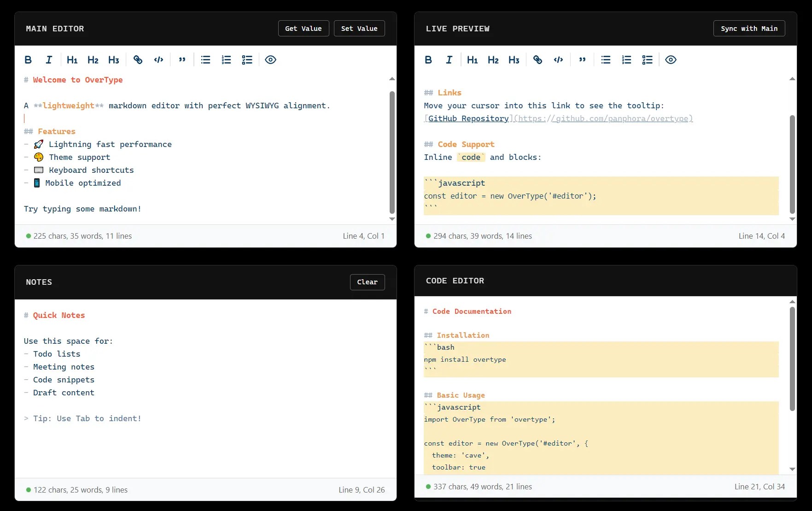Click '122 chars, 25 words, 9 lines' status
This screenshot has width=812, height=511.
coord(81,490)
